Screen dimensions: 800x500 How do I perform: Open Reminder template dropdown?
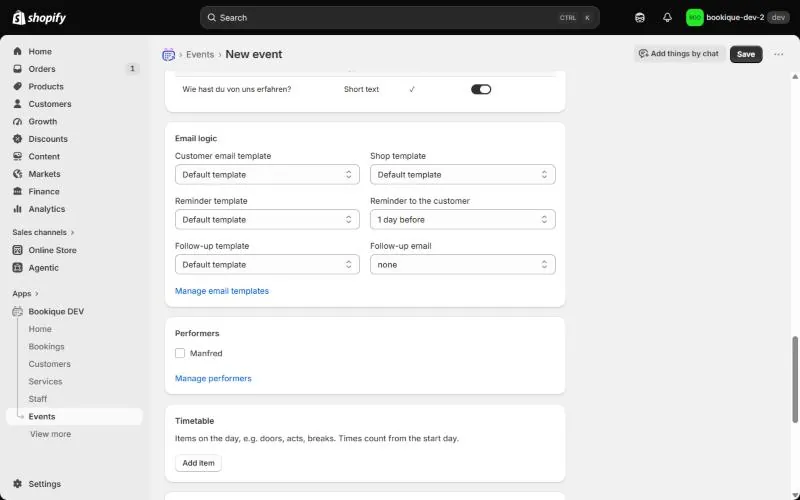(267, 219)
